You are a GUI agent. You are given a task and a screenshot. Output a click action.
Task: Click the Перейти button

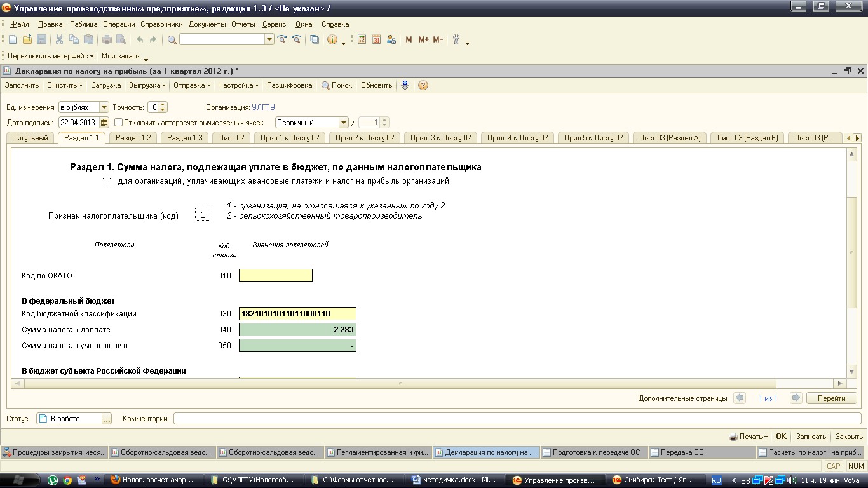[x=832, y=398]
